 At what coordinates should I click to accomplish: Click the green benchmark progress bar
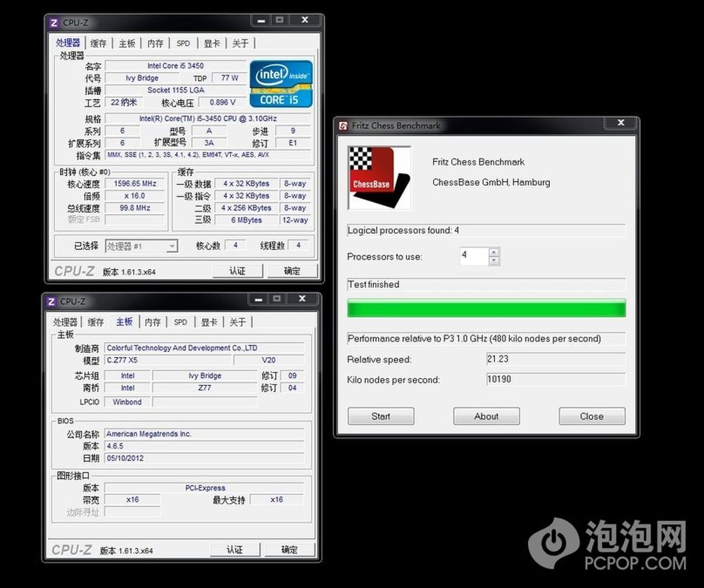click(486, 308)
